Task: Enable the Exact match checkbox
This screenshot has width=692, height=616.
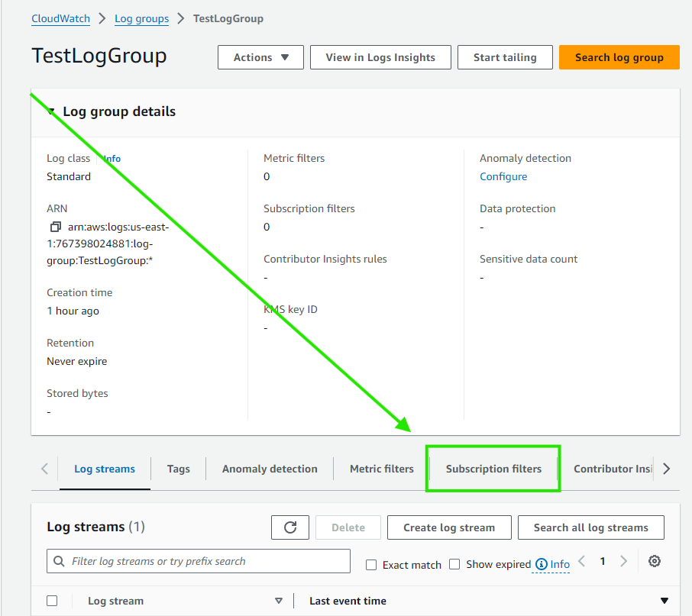Action: [x=370, y=564]
